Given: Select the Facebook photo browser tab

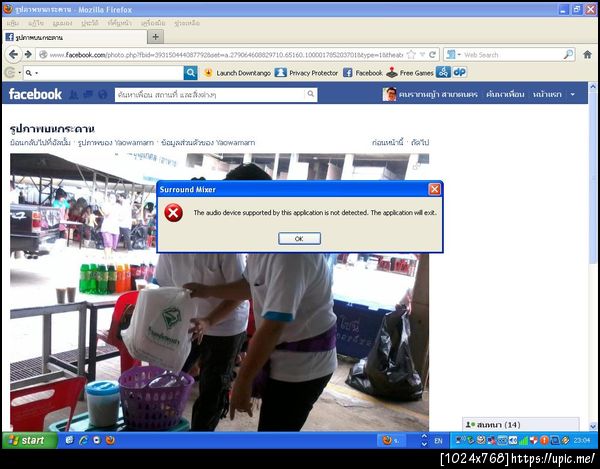Looking at the screenshot, I should click(75, 37).
